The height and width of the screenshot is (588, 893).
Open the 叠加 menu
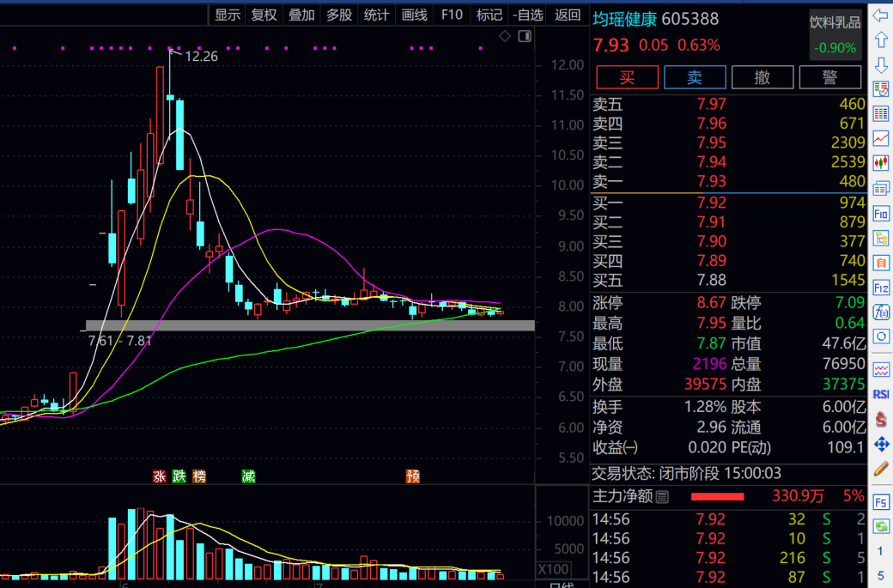tap(301, 15)
